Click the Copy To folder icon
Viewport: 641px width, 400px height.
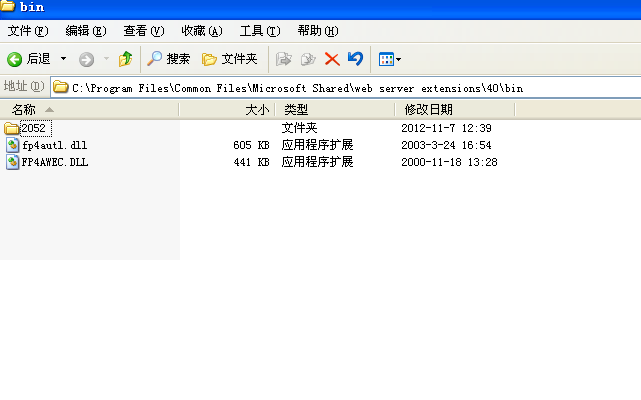[308, 59]
